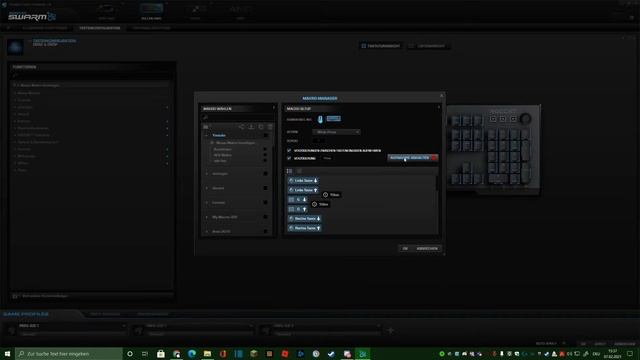The image size is (640, 360).
Task: Click the Funktionen search field
Action: click(x=91, y=76)
